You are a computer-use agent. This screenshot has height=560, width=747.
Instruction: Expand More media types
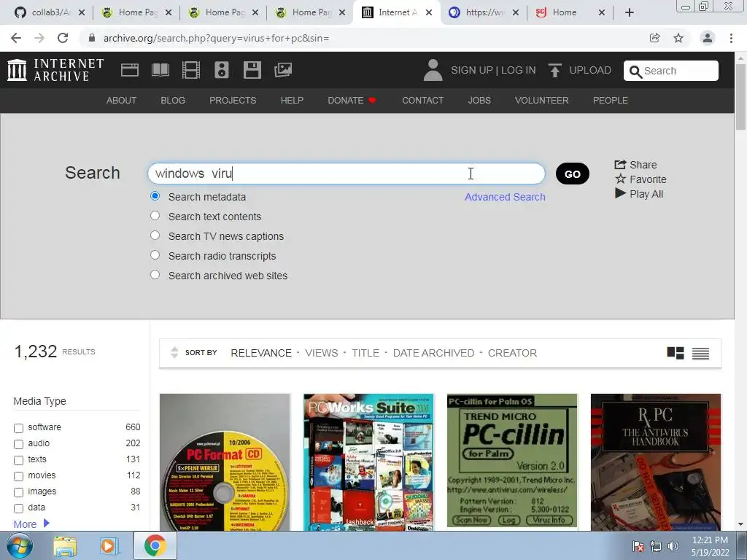coord(31,524)
